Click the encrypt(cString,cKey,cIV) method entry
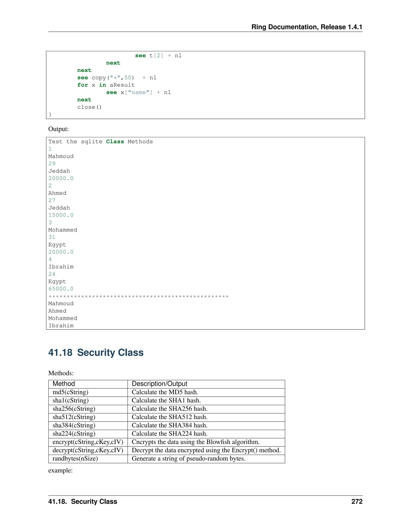This screenshot has height=532, width=411. (88, 442)
